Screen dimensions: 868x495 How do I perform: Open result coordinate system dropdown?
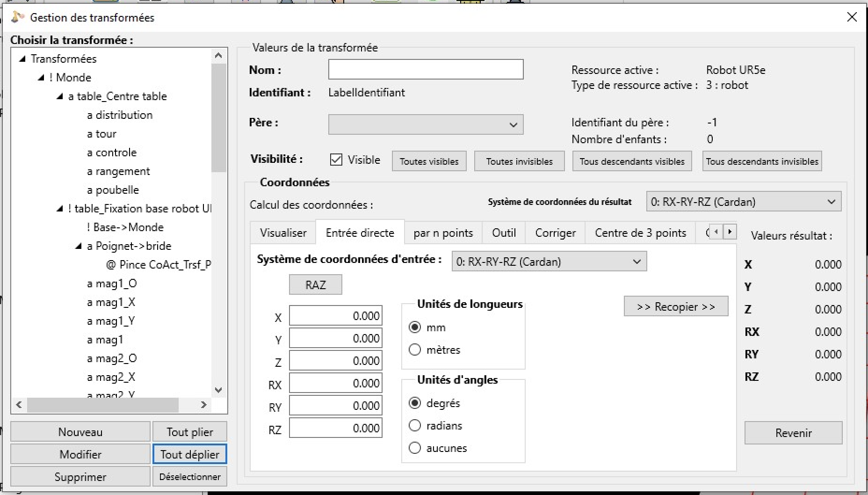click(x=743, y=202)
